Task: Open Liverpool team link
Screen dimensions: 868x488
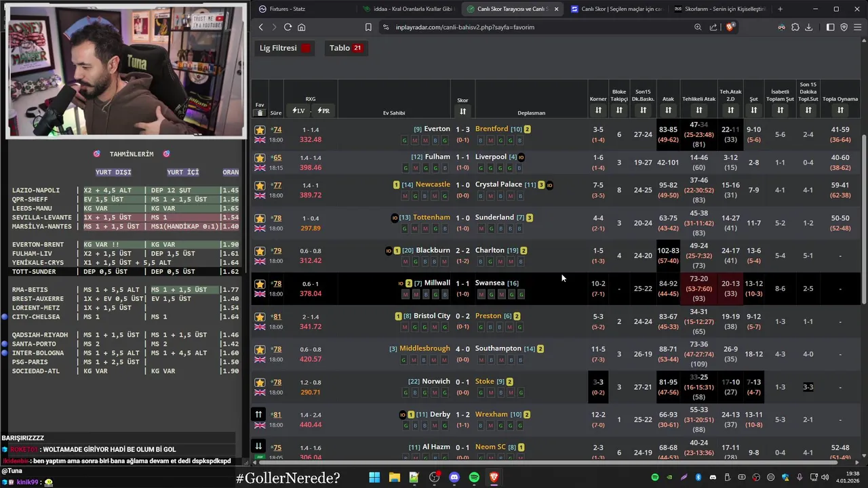Action: click(491, 157)
